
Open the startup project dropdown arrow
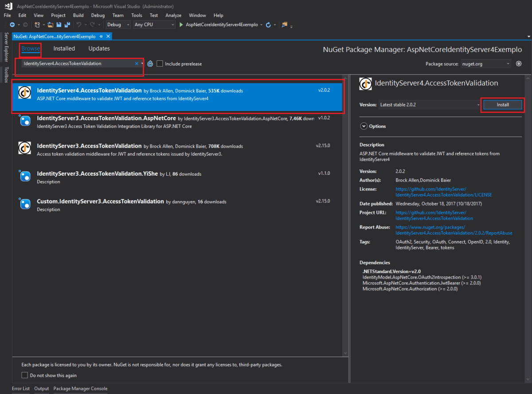[x=262, y=25]
